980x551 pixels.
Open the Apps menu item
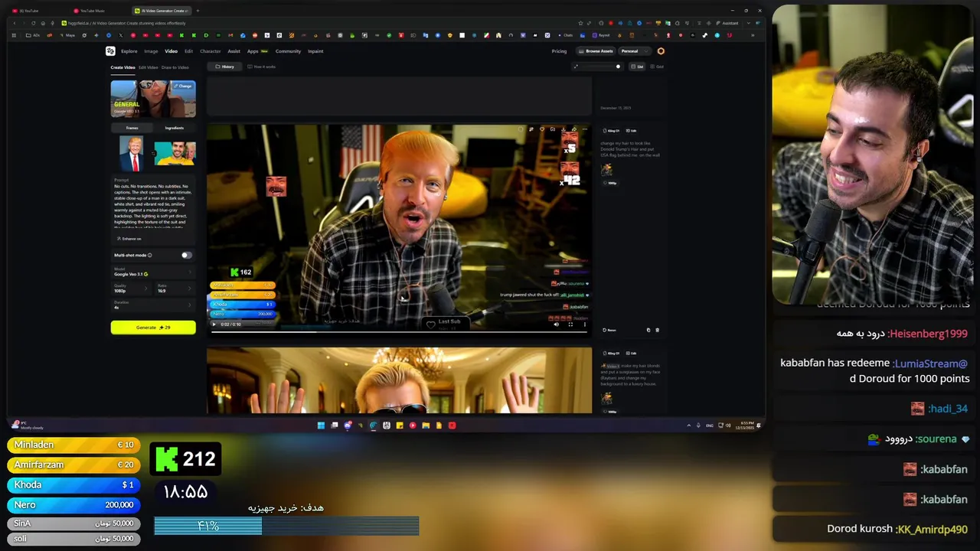[x=253, y=51]
